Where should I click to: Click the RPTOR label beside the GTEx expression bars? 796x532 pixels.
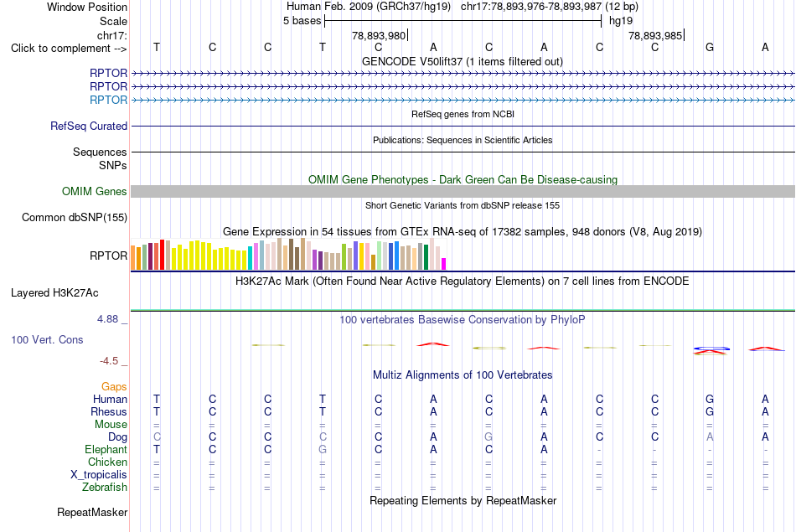[x=108, y=256]
